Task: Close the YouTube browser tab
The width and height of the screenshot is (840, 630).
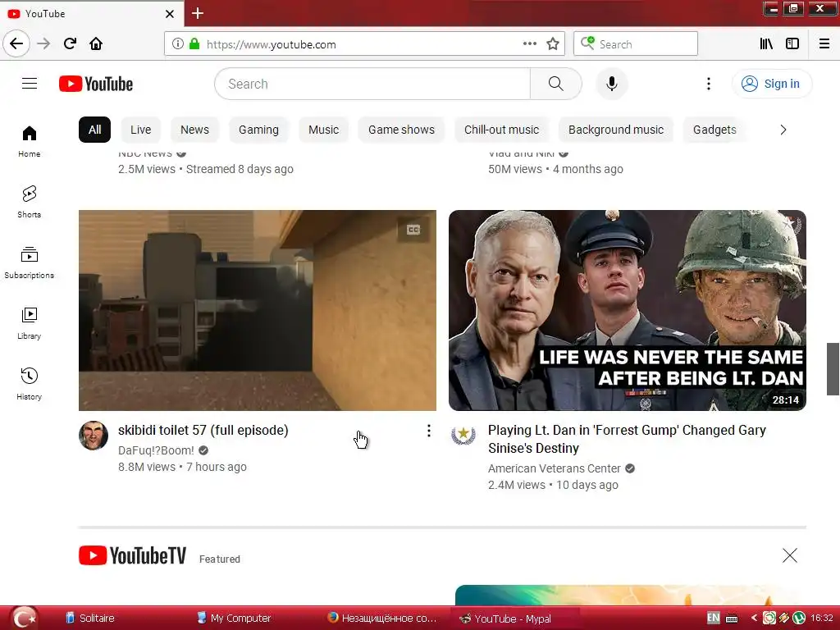Action: pyautogui.click(x=170, y=14)
